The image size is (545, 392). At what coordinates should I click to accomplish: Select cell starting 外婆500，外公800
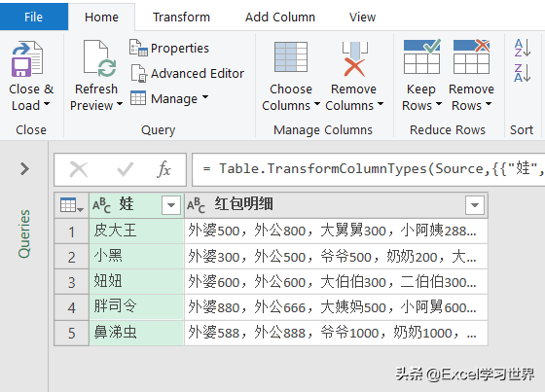coord(336,231)
